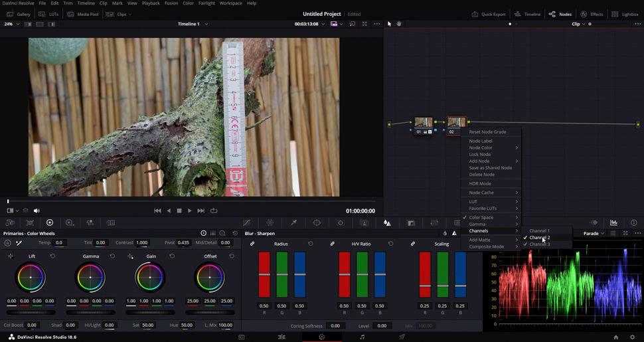Choose Delete Node

point(482,174)
